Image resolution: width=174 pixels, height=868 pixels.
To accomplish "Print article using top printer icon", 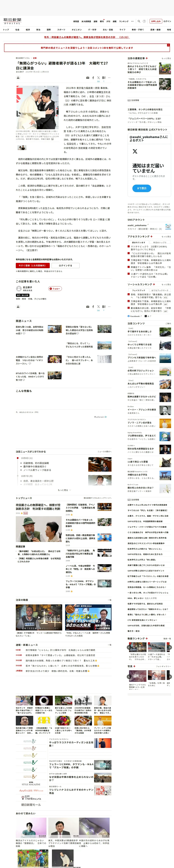I will pyautogui.click(x=18, y=78).
